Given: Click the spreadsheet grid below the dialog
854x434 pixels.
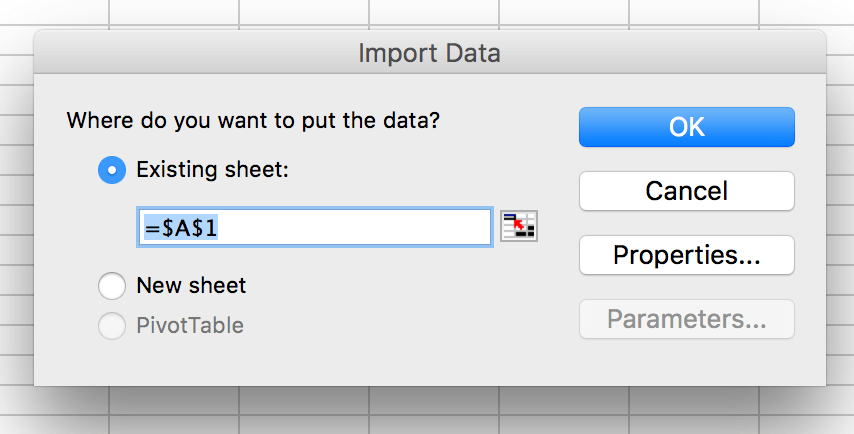Looking at the screenshot, I should tap(430, 412).
